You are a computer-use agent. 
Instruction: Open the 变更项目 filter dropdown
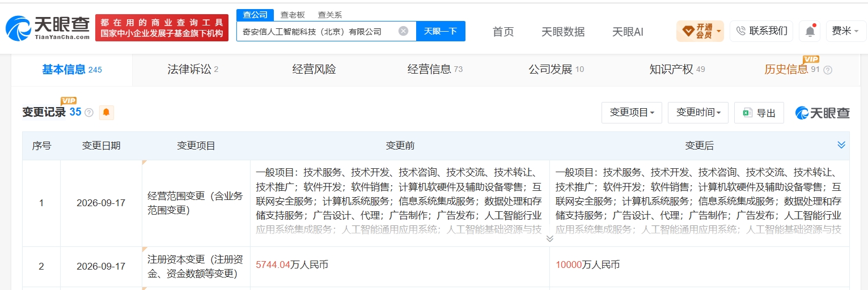point(632,113)
